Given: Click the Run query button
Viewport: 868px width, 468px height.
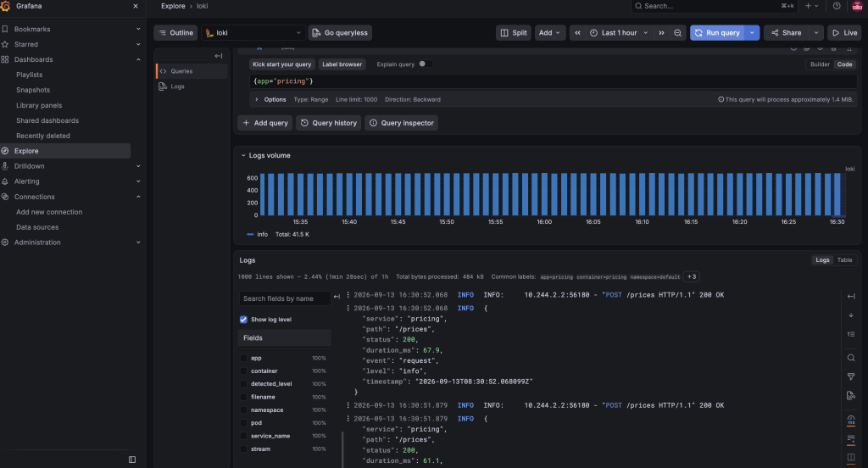Looking at the screenshot, I should [717, 33].
